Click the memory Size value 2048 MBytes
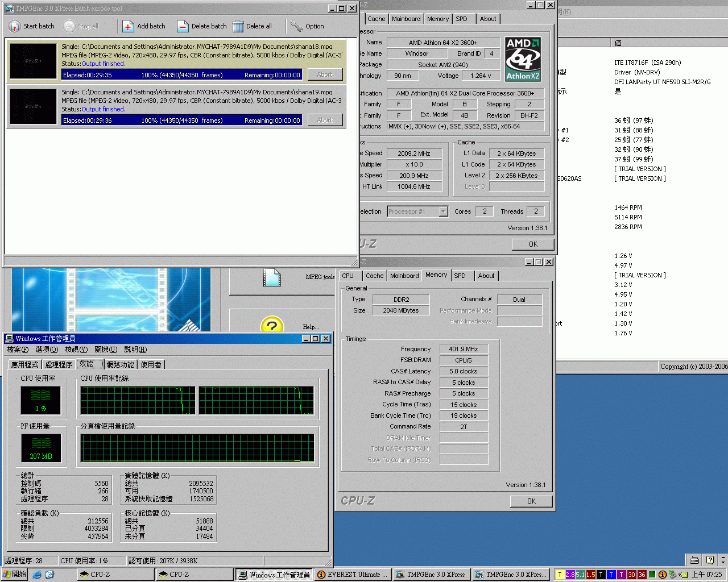Image resolution: width=728 pixels, height=582 pixels. click(x=401, y=310)
